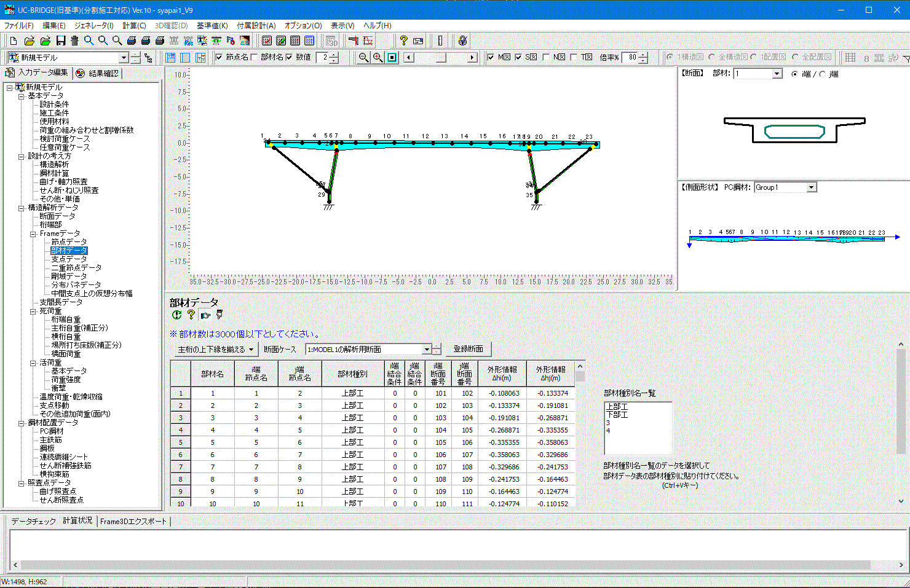The height and width of the screenshot is (588, 910).
Task: Click the 登録断面 button
Action: tap(468, 349)
